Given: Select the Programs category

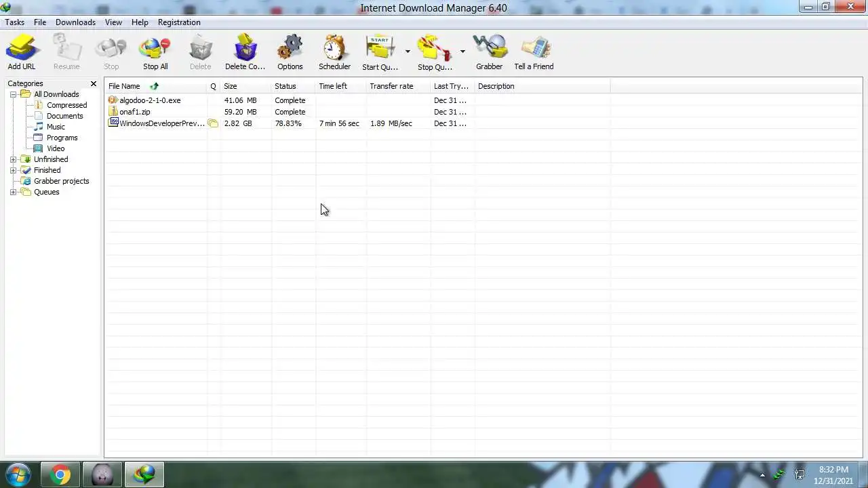Looking at the screenshot, I should point(62,138).
